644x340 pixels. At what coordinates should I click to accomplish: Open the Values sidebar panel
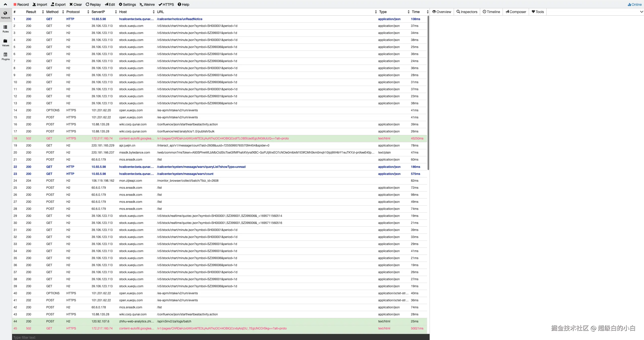tap(5, 42)
